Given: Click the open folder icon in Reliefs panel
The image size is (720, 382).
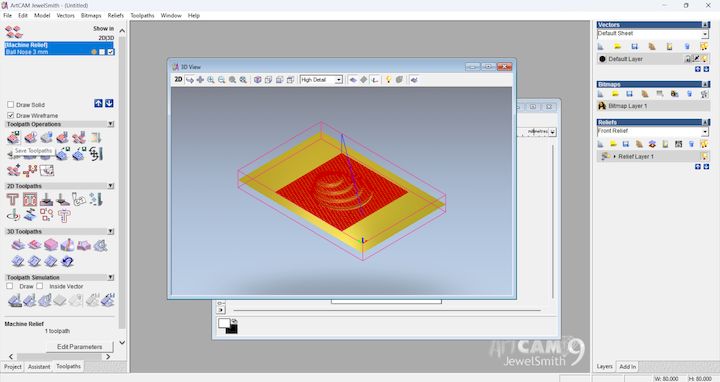Looking at the screenshot, I should point(613,144).
